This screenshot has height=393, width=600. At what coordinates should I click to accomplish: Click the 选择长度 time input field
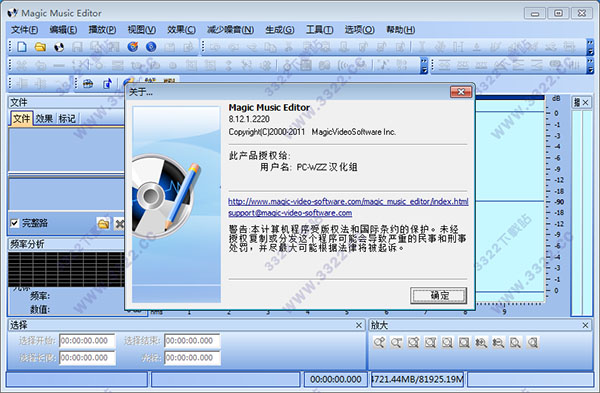[x=87, y=358]
